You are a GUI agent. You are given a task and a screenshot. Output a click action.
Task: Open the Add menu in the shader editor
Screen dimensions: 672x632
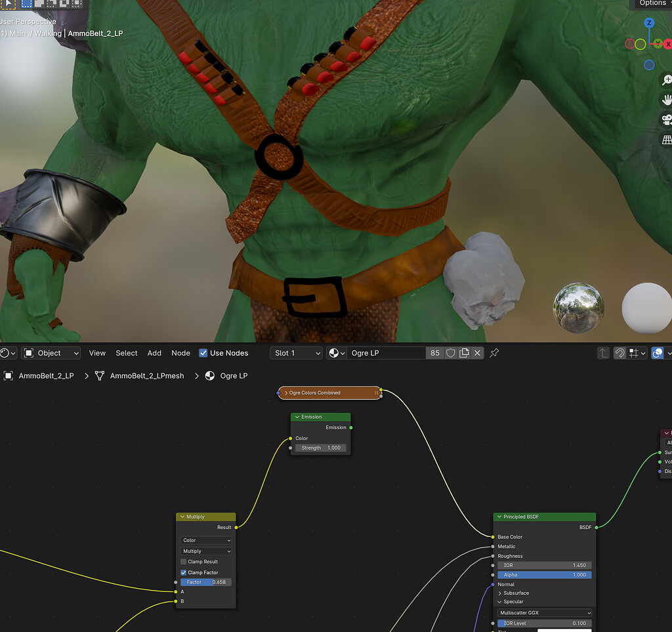pyautogui.click(x=154, y=352)
